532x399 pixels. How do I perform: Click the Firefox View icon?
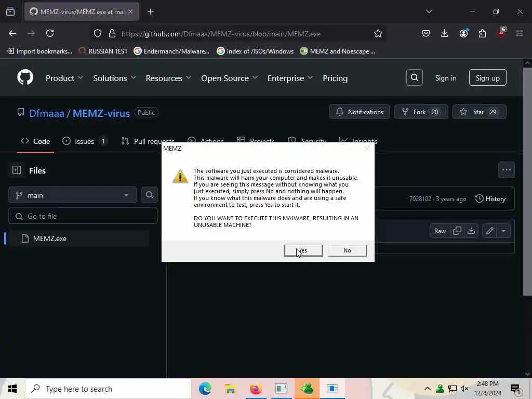click(10, 11)
